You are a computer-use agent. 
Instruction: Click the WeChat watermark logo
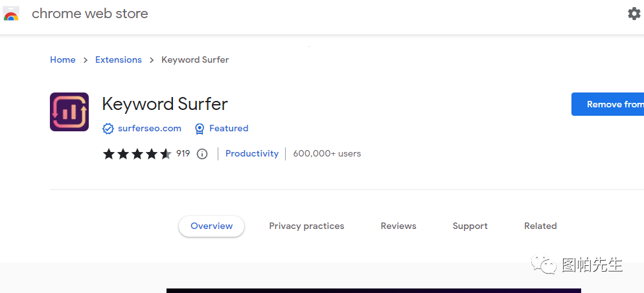(x=544, y=265)
